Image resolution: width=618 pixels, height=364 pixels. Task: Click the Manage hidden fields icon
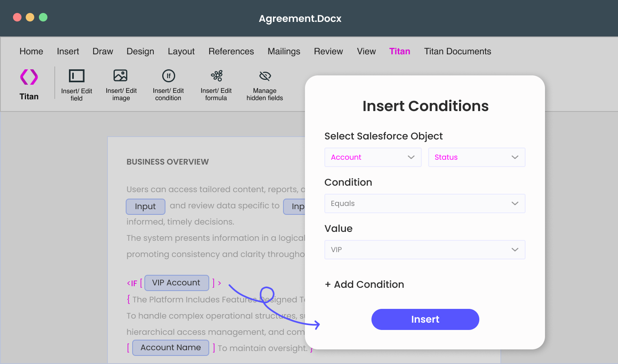pos(265,76)
